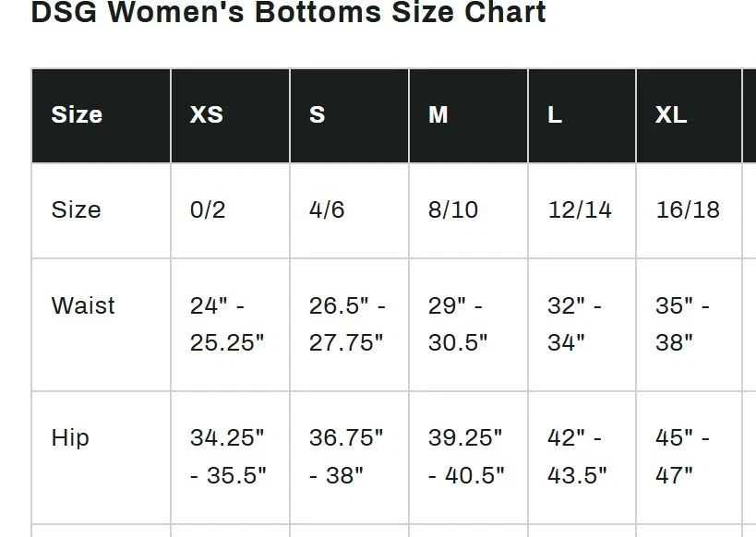Viewport: 756px width, 537px height.
Task: Click the S column header
Action: point(318,115)
